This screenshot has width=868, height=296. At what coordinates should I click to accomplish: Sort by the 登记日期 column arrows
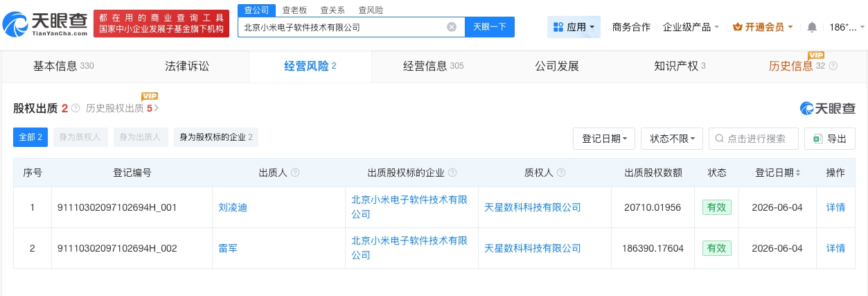[798, 173]
